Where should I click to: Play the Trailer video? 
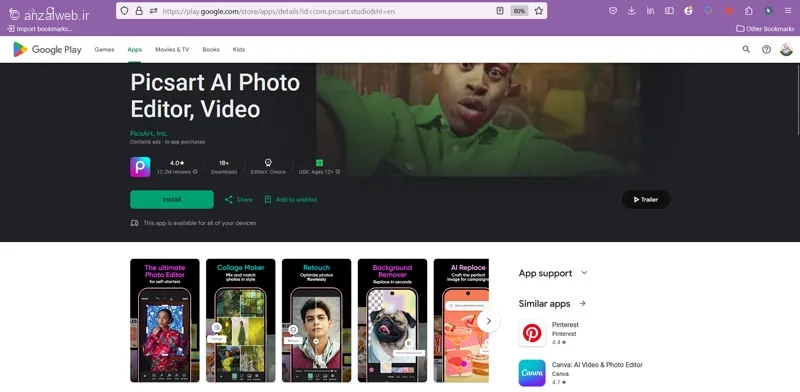point(645,200)
